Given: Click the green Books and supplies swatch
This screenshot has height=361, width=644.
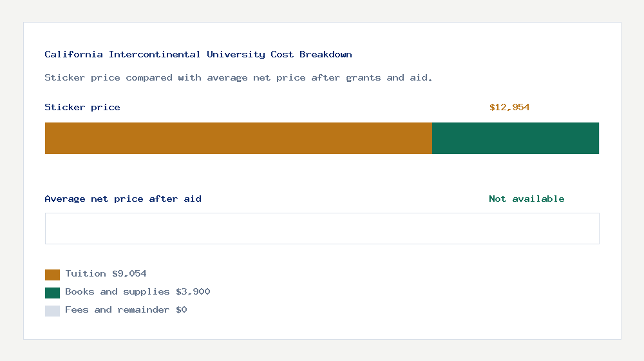Looking at the screenshot, I should point(52,293).
